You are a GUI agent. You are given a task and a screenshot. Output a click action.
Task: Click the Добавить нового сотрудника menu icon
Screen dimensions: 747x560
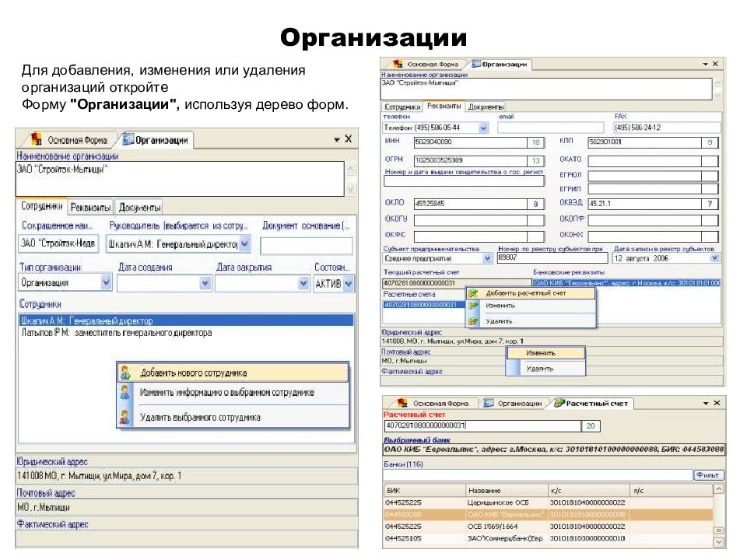click(x=125, y=373)
